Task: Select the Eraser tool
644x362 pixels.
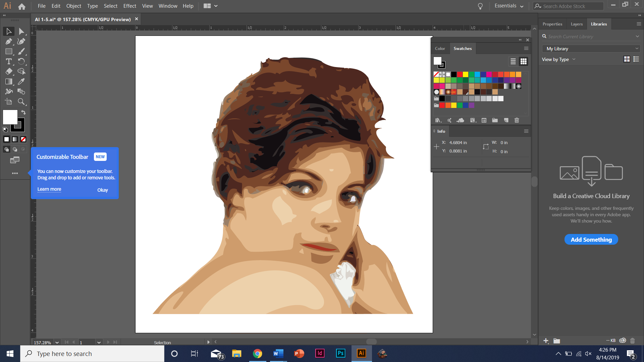Action: pos(9,71)
